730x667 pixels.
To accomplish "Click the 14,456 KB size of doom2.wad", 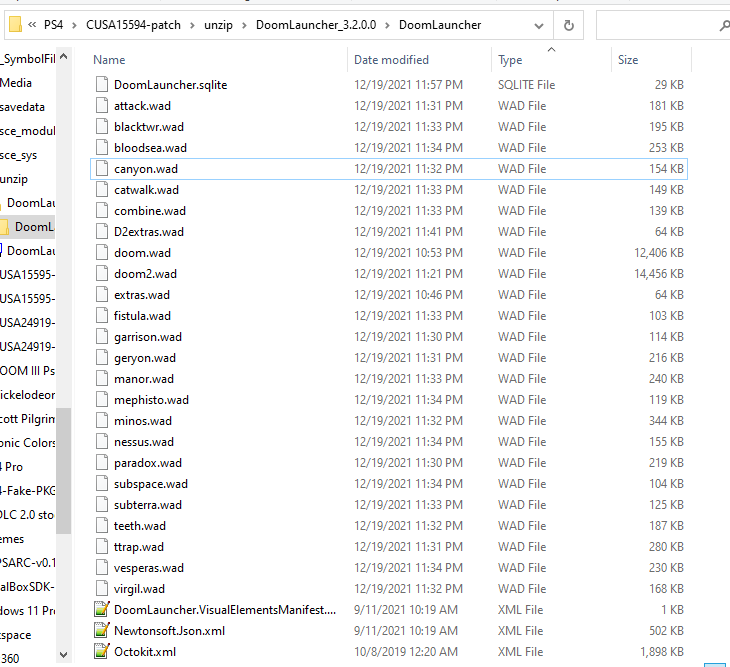I will pos(659,273).
